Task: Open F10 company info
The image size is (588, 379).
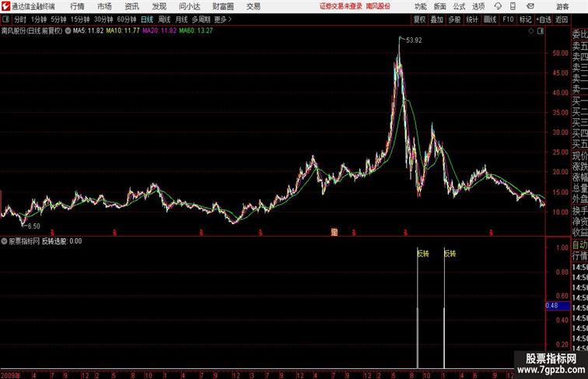Action: click(508, 19)
